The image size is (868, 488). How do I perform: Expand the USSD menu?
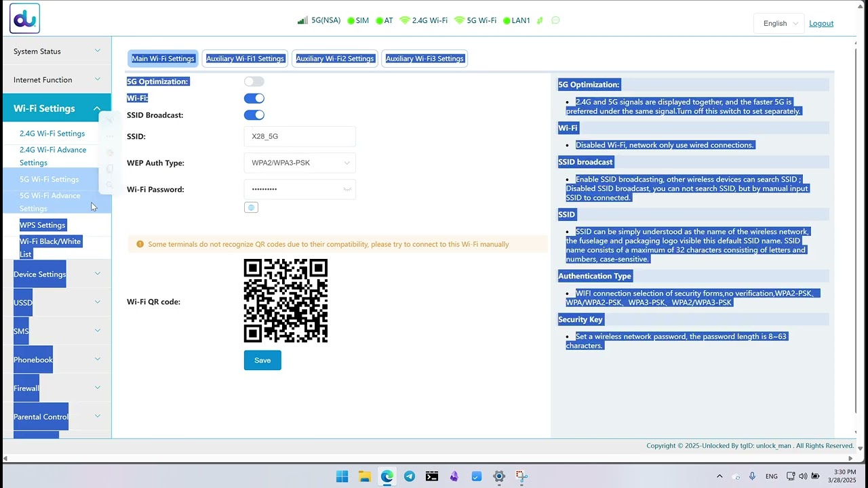56,303
